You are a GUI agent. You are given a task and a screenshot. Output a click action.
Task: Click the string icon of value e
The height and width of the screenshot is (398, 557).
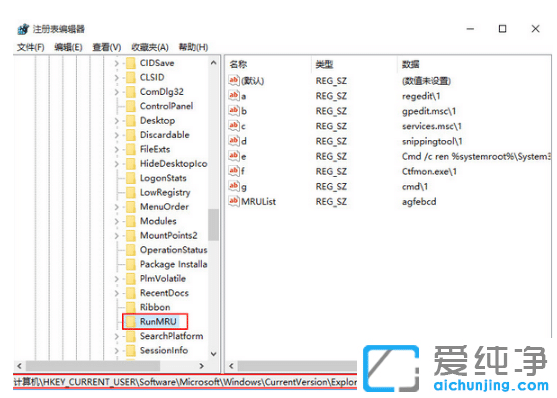point(233,156)
